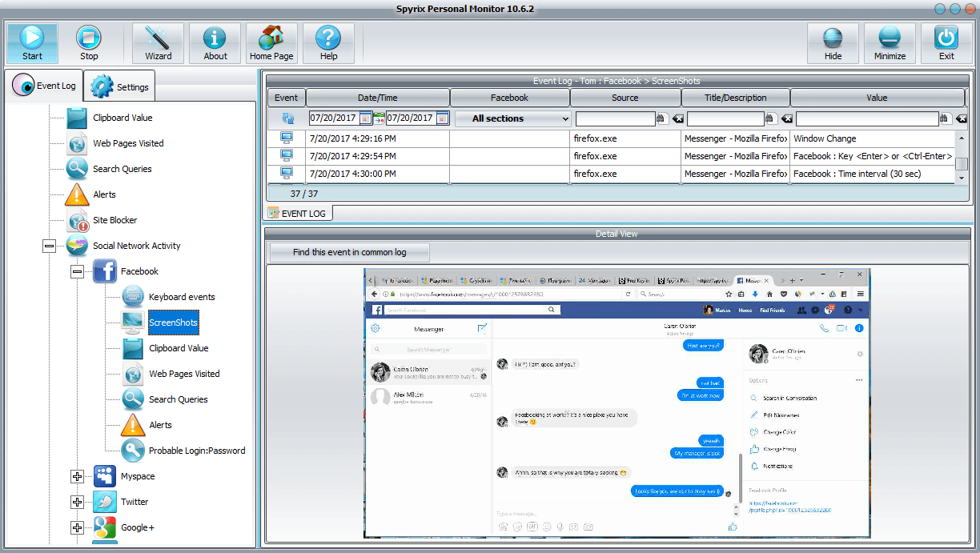Select Facebook ScreenShots item
The width and height of the screenshot is (980, 553).
(x=173, y=323)
